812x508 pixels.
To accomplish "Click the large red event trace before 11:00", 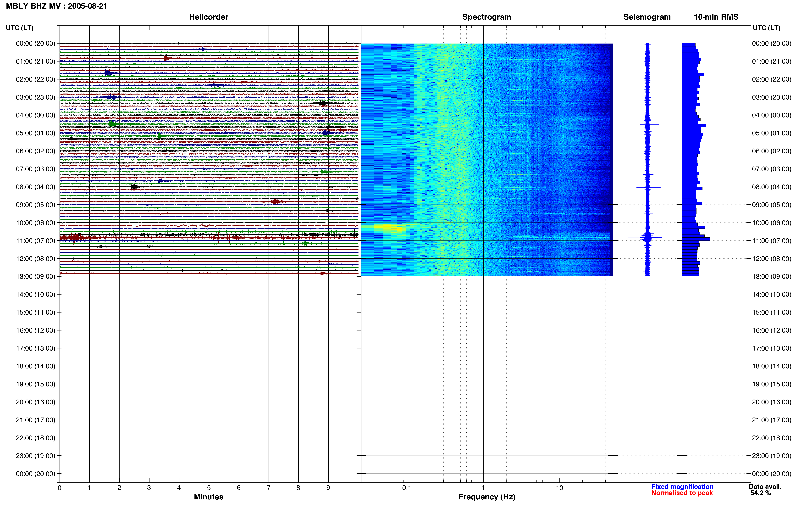I will pyautogui.click(x=76, y=238).
